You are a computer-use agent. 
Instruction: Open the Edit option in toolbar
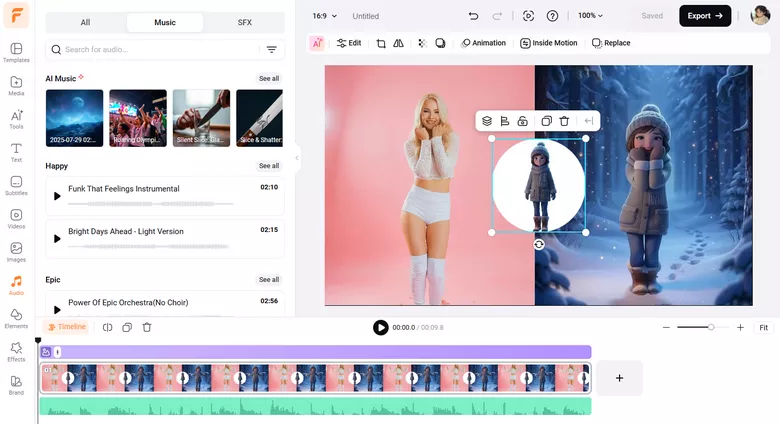(349, 43)
